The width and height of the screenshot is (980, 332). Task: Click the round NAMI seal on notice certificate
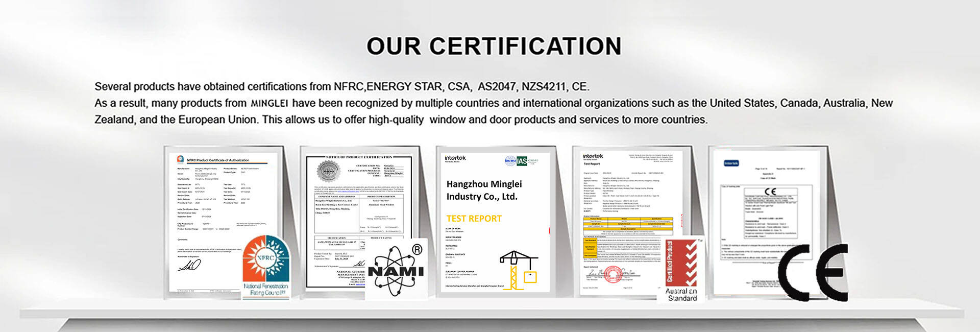(x=328, y=172)
